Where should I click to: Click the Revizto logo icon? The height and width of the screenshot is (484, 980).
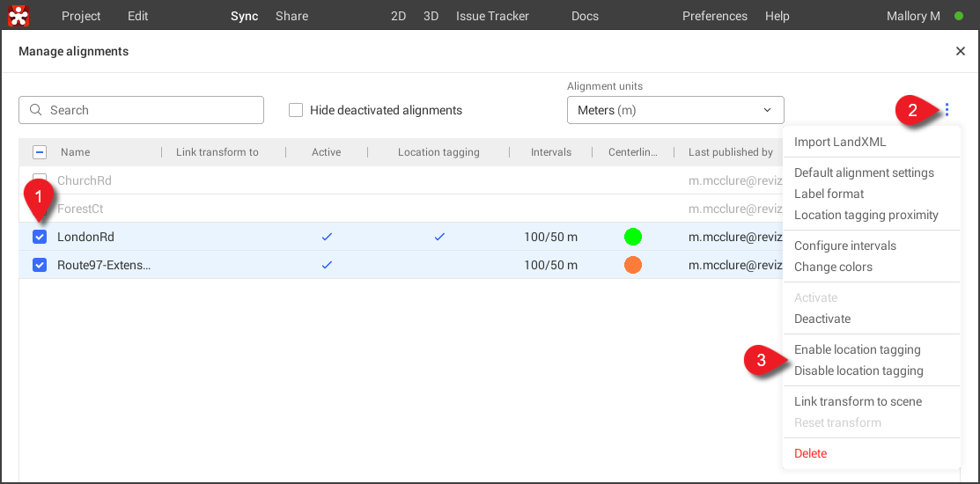click(18, 16)
